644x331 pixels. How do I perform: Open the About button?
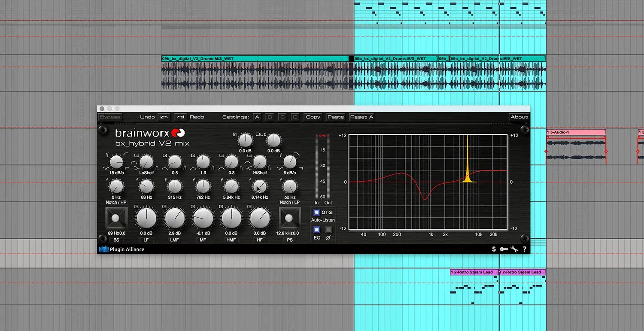pos(519,117)
